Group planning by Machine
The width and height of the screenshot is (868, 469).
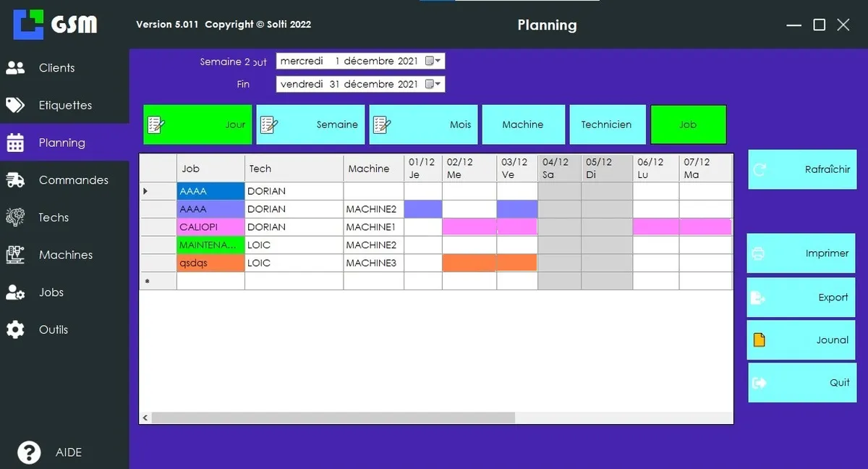click(x=523, y=124)
